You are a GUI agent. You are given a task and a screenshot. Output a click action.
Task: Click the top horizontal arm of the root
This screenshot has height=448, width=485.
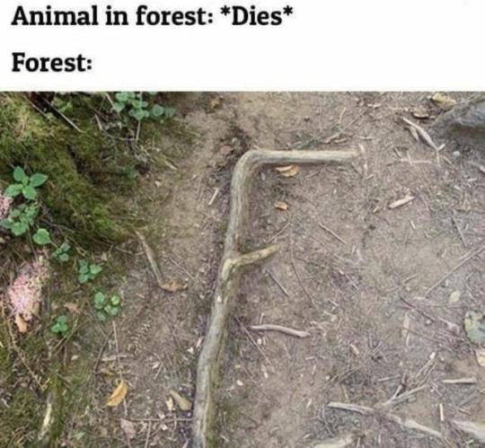300,156
